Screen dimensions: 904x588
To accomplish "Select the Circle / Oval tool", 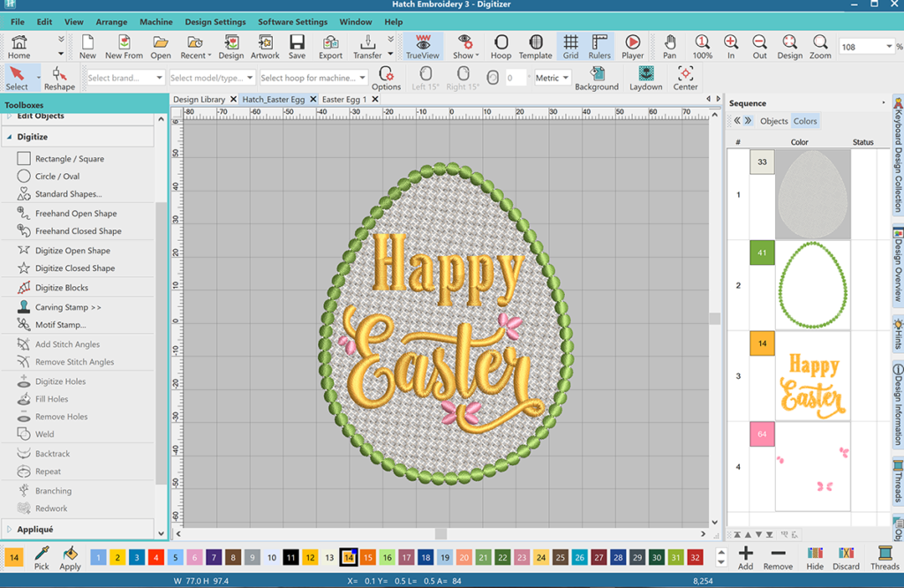I will coord(57,177).
